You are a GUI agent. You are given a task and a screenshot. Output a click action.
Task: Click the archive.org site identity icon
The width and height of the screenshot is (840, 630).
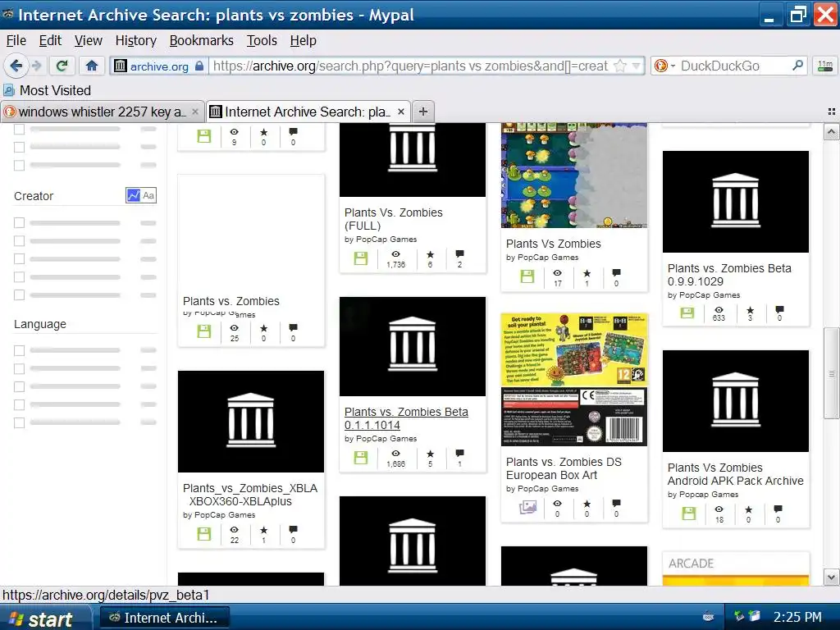pyautogui.click(x=121, y=66)
